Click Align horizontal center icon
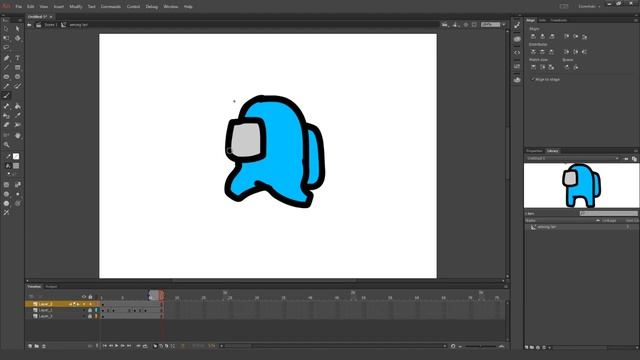The height and width of the screenshot is (360, 640). 542,36
